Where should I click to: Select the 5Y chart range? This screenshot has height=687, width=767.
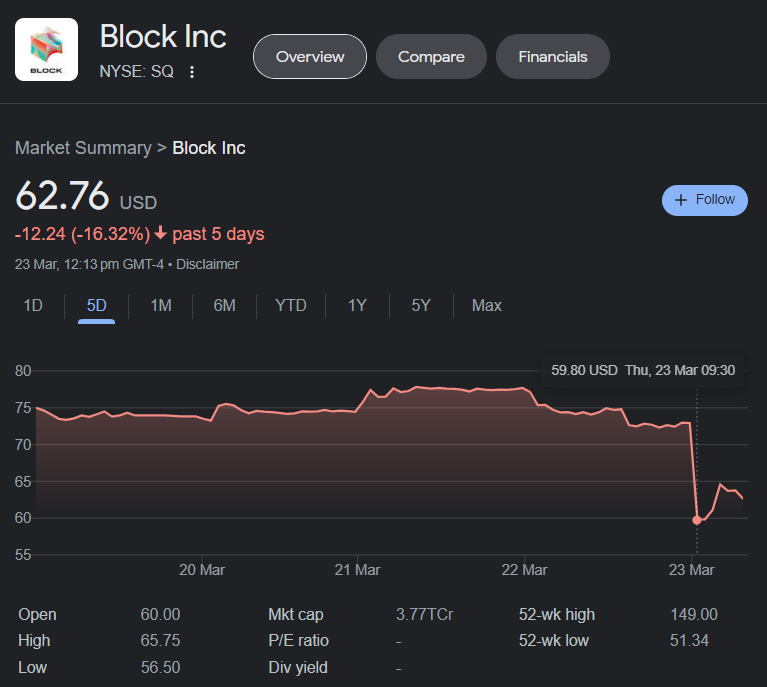[421, 305]
